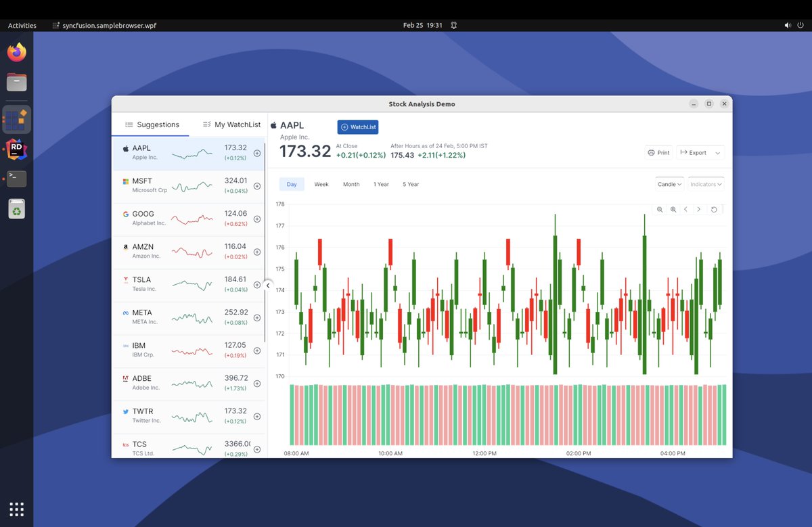Click the plus icon on the TCS row
This screenshot has height=527, width=812.
257,449
